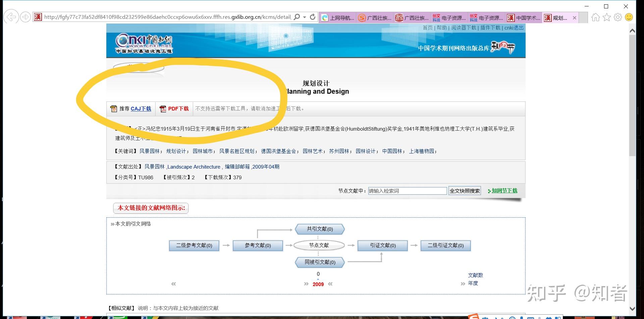Open keyword 上海植物园
The image size is (644, 319).
[421, 151]
